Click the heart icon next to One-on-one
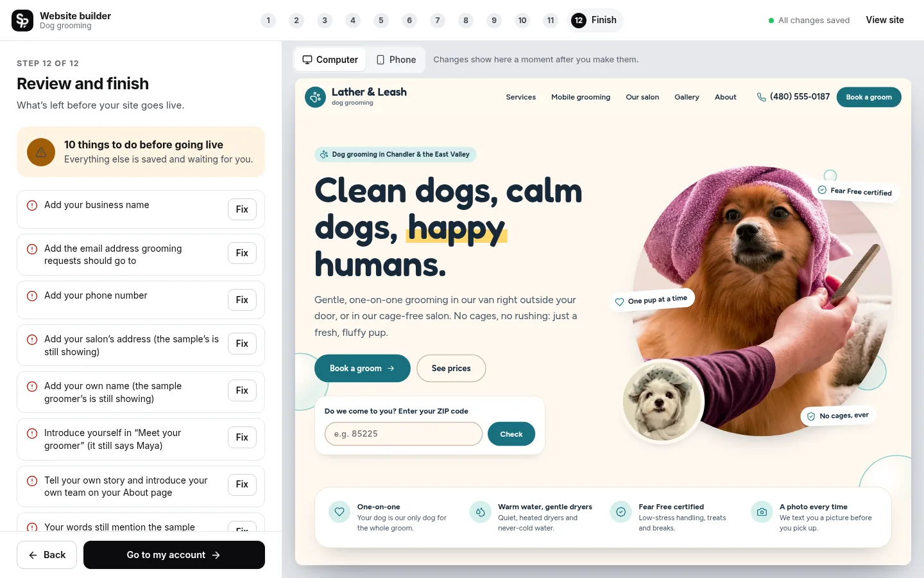Image resolution: width=924 pixels, height=578 pixels. click(339, 512)
